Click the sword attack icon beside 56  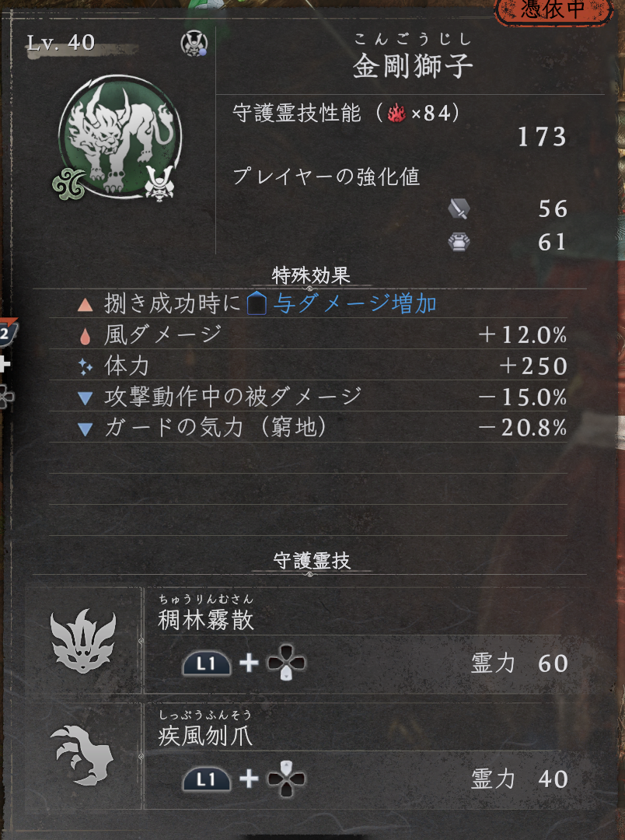(x=459, y=208)
